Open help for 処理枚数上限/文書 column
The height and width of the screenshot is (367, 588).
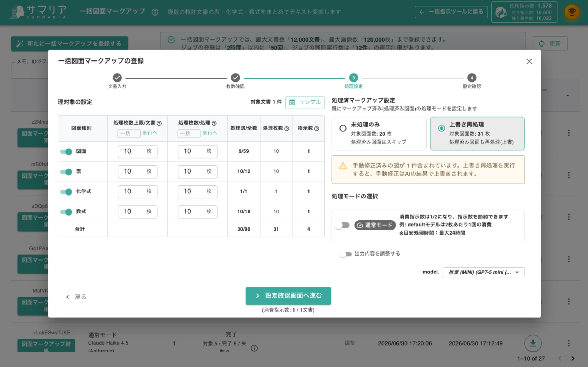point(159,123)
